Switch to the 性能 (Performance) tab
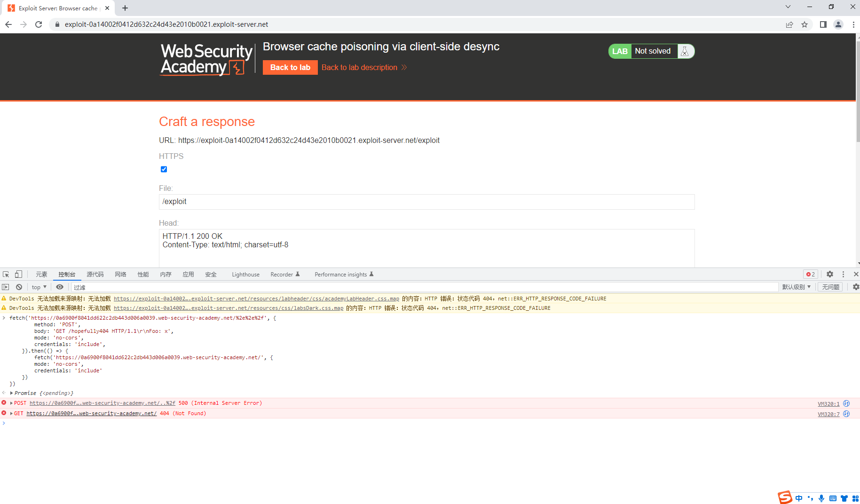This screenshot has width=860, height=504. (143, 275)
